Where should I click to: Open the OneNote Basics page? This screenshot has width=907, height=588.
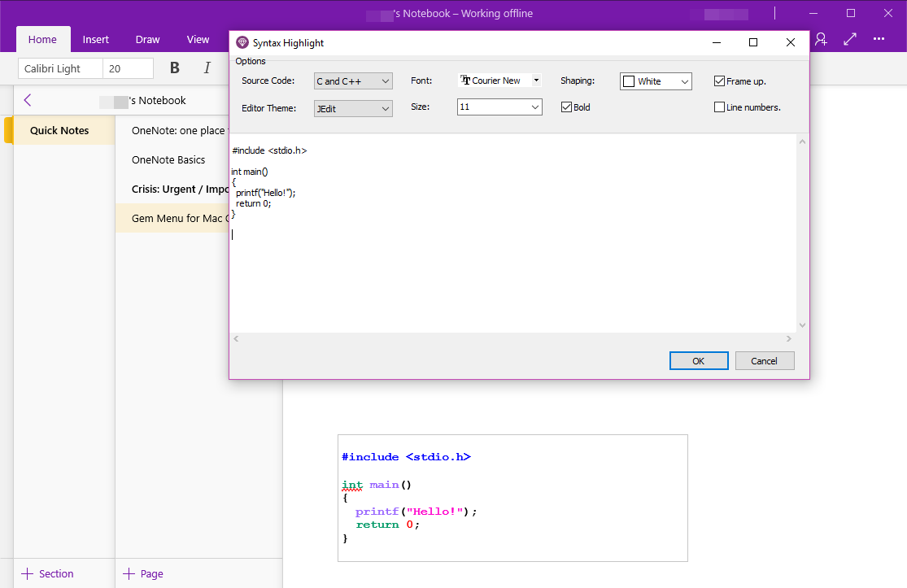click(172, 159)
